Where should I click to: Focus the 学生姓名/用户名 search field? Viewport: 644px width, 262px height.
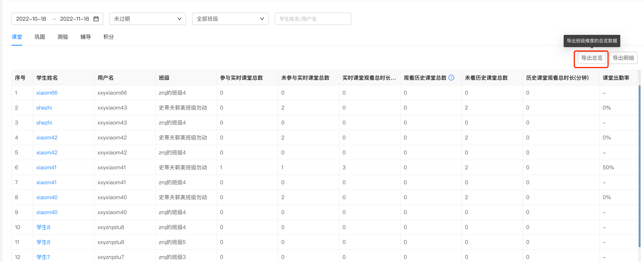pyautogui.click(x=313, y=19)
